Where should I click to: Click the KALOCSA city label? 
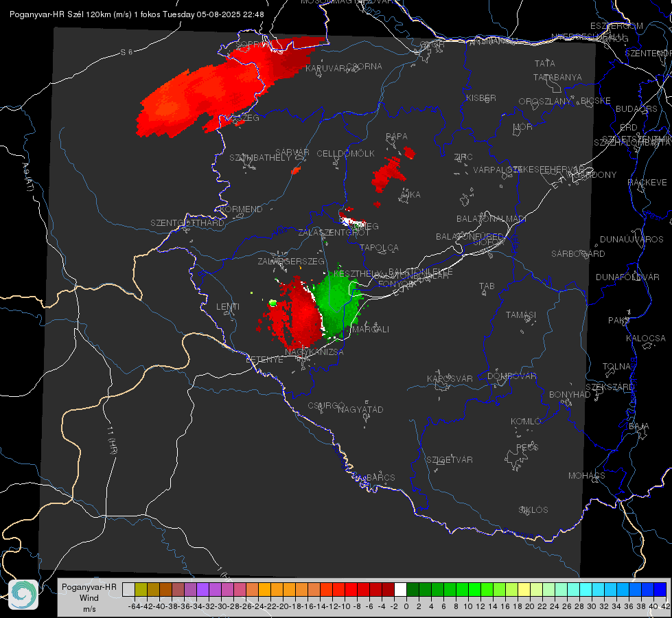tap(646, 338)
